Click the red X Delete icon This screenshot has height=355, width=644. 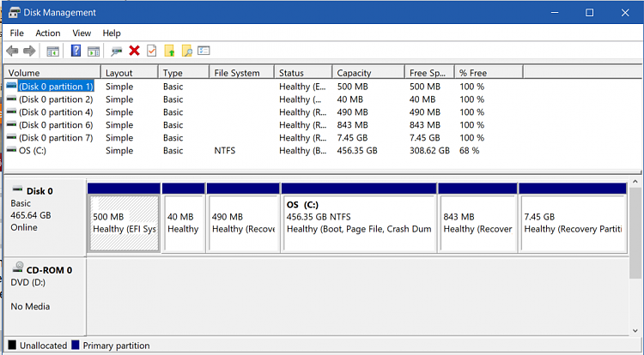(134, 51)
